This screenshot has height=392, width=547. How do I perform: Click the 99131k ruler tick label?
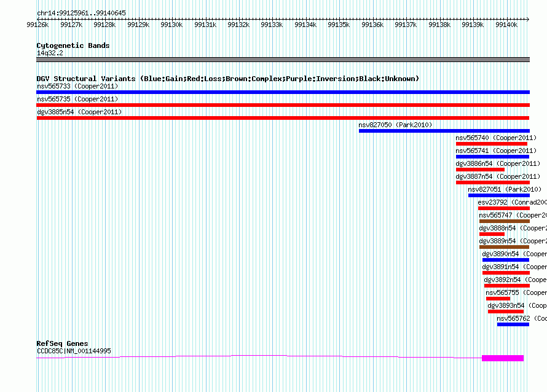(205, 25)
